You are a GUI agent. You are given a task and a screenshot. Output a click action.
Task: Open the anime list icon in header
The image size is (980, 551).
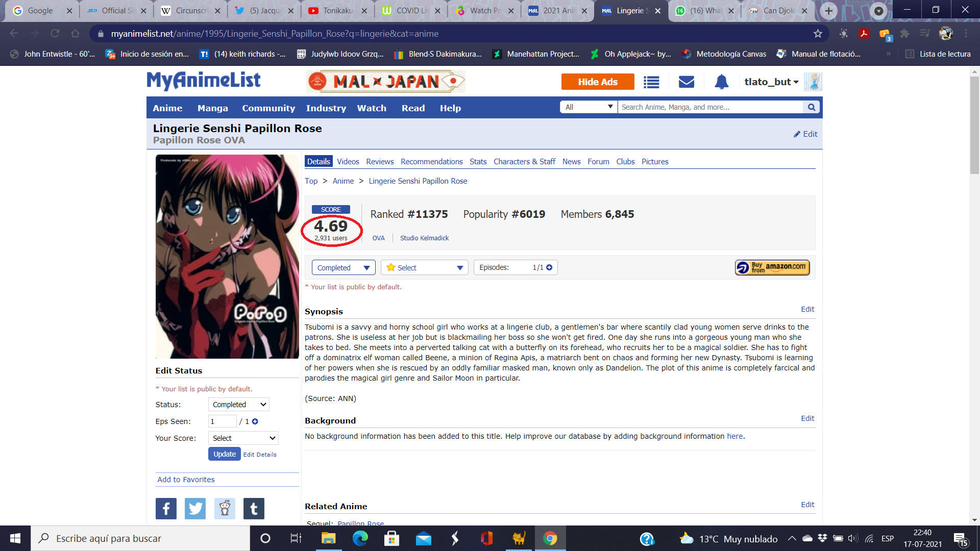click(651, 82)
